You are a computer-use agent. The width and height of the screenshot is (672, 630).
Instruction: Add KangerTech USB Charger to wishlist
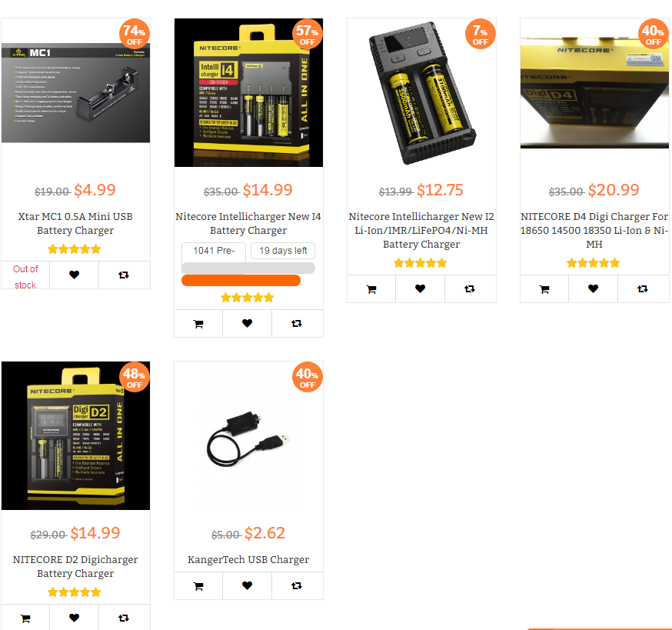click(247, 585)
